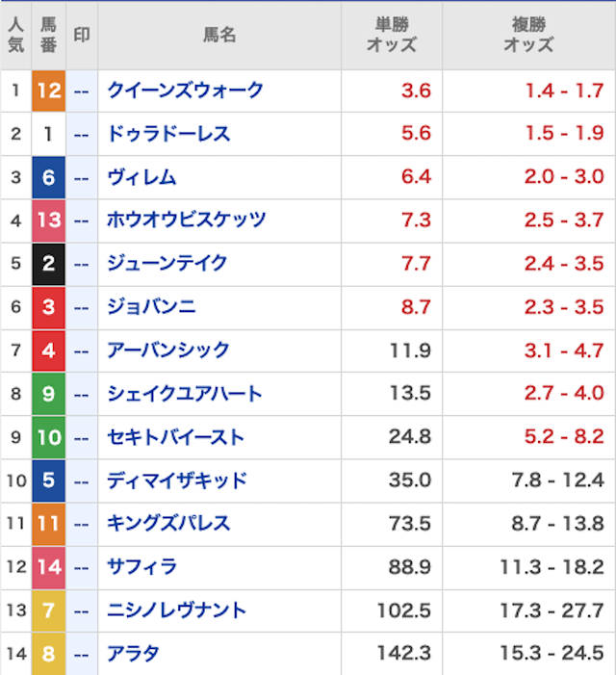Click the 複勝オッズ column header
The height and width of the screenshot is (675, 616).
[x=528, y=35]
